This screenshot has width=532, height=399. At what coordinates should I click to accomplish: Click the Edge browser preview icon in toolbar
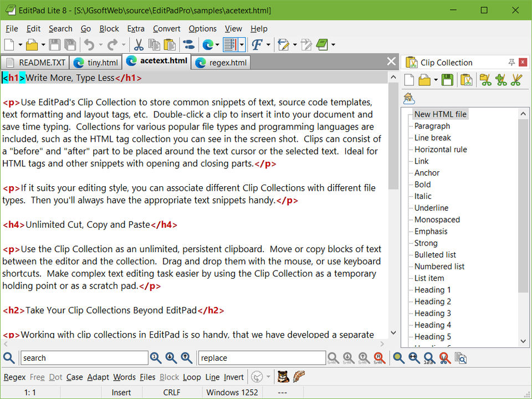208,44
